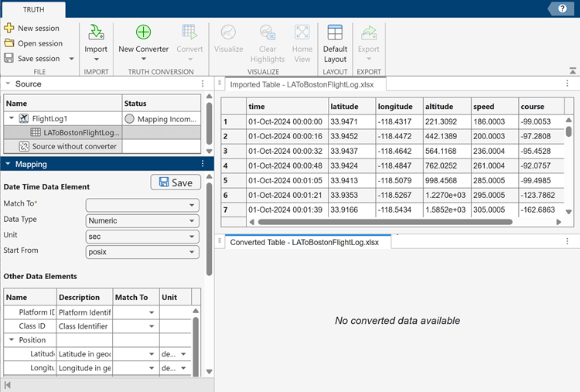
Task: Click the altitude column header
Action: tap(447, 107)
